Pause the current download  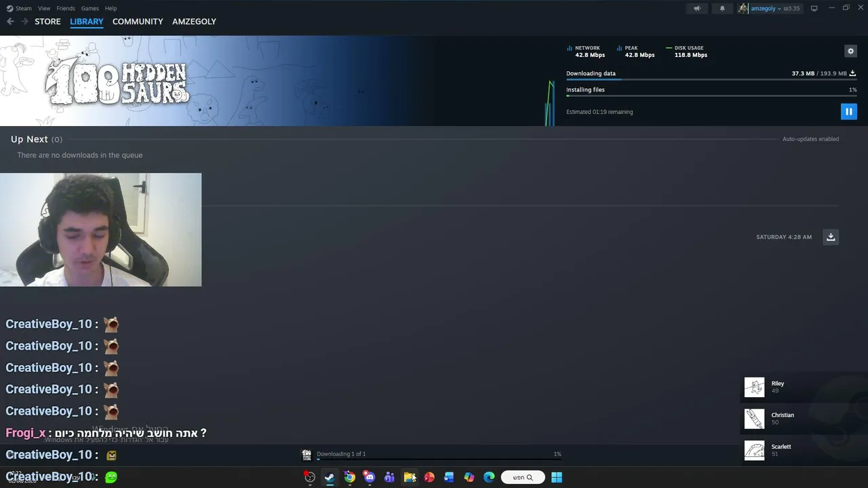tap(848, 111)
